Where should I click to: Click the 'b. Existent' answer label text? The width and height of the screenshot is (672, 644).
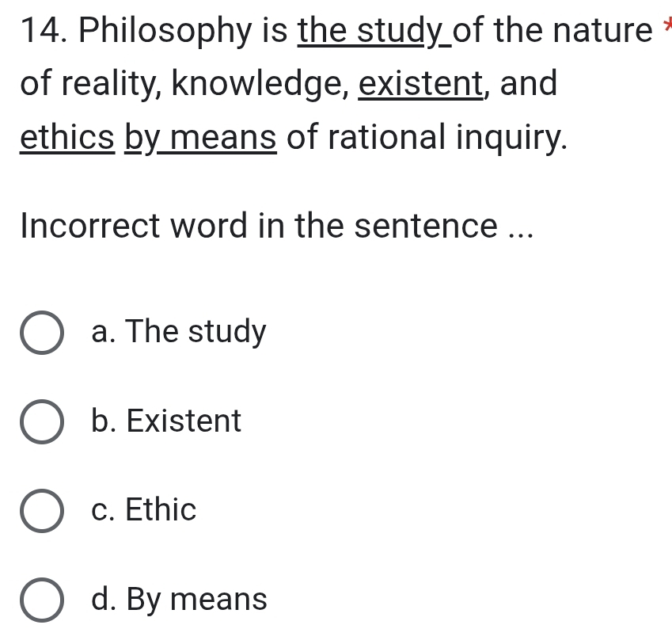166,421
